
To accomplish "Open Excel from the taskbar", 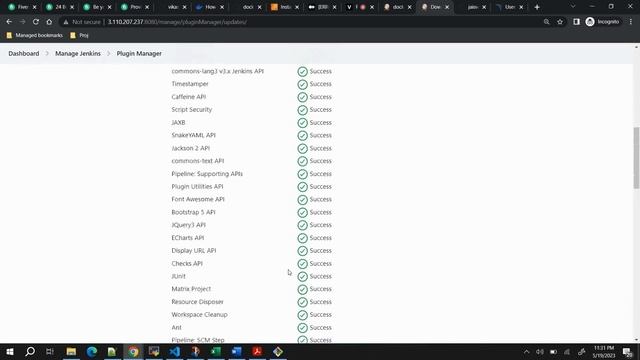I will [x=216, y=351].
